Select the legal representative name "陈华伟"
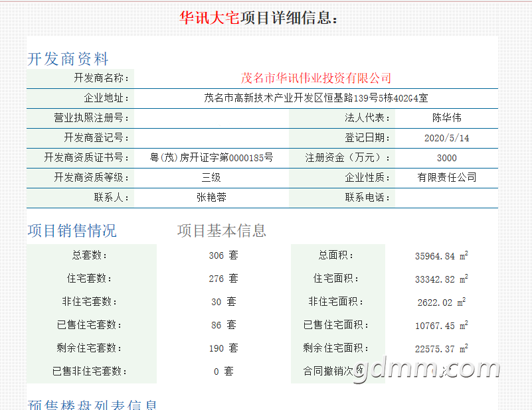 coord(447,118)
